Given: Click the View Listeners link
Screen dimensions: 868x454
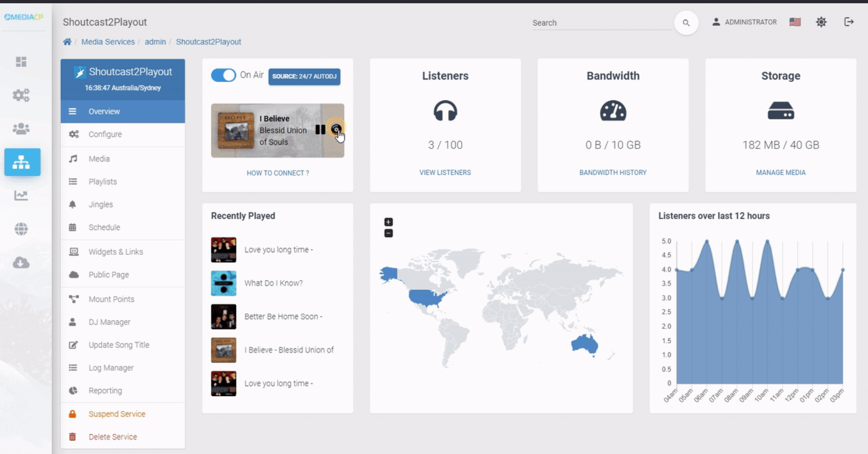Looking at the screenshot, I should pyautogui.click(x=445, y=173).
